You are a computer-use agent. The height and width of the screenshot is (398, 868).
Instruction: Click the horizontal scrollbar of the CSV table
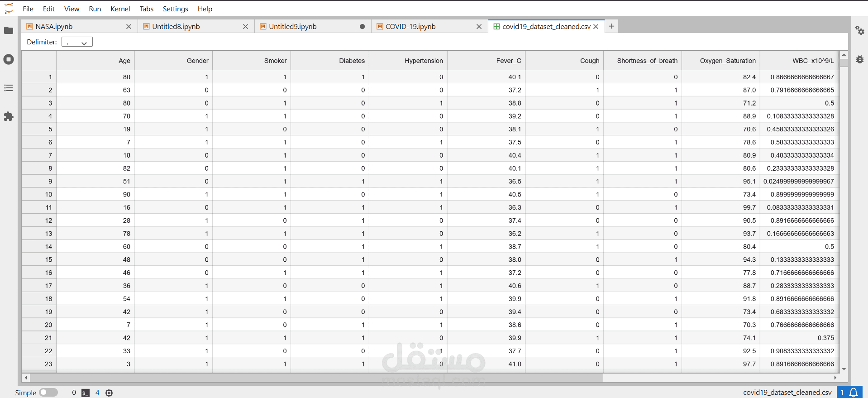pos(316,378)
